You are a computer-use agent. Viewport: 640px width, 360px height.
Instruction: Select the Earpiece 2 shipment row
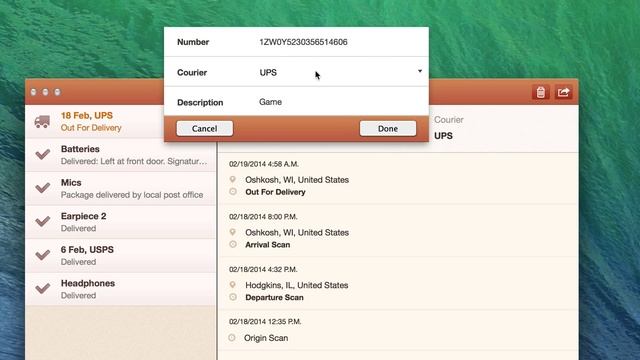[120, 222]
